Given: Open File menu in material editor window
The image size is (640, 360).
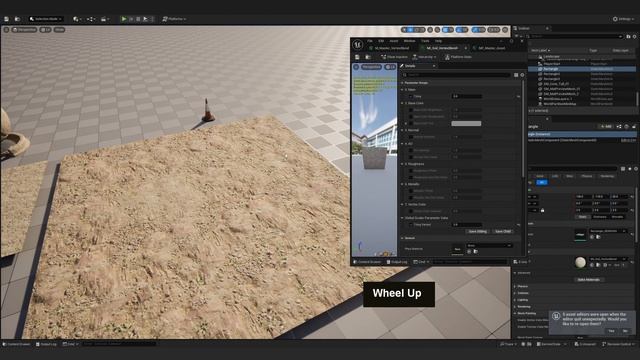Looking at the screenshot, I should tap(370, 41).
